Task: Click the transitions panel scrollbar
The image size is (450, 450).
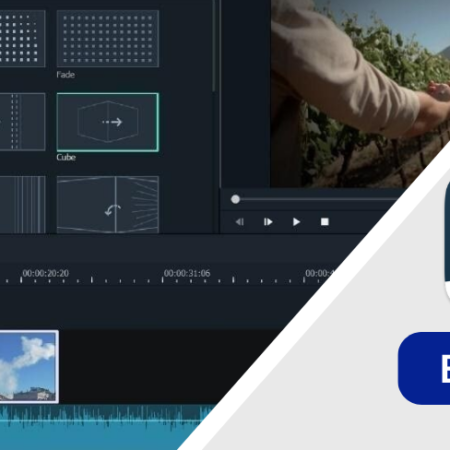Action: pos(214,46)
